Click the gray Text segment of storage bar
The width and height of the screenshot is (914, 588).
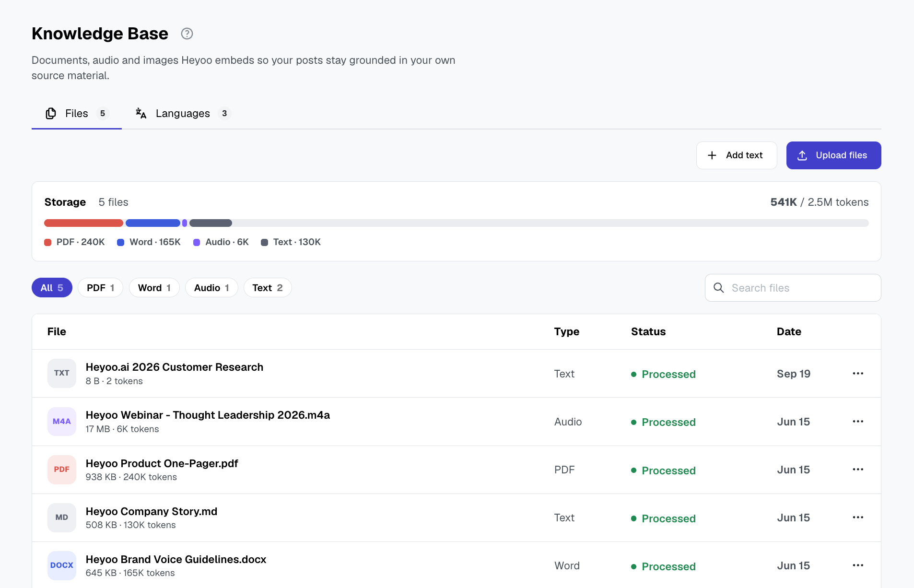pyautogui.click(x=211, y=223)
